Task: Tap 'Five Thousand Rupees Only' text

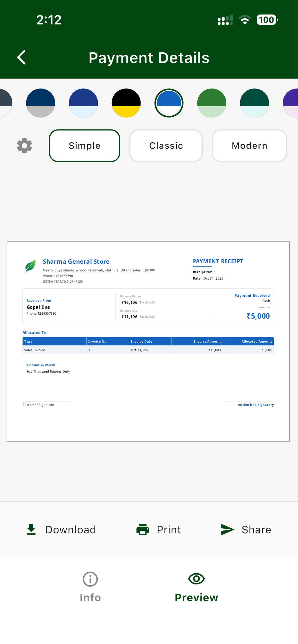Action: point(48,372)
